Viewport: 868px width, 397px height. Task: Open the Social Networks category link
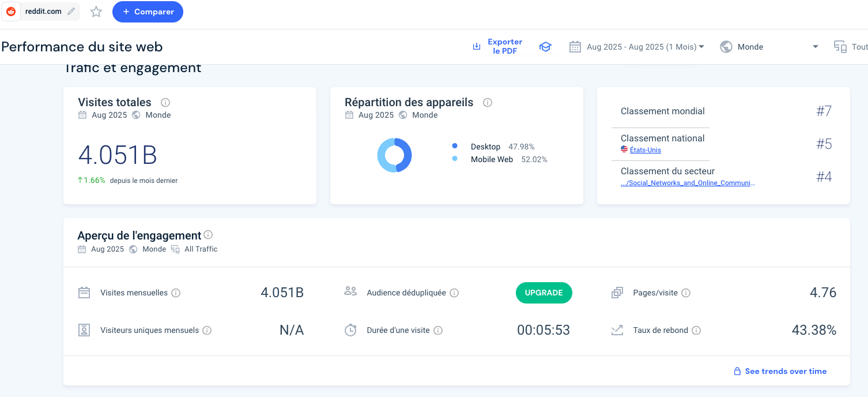click(x=688, y=183)
